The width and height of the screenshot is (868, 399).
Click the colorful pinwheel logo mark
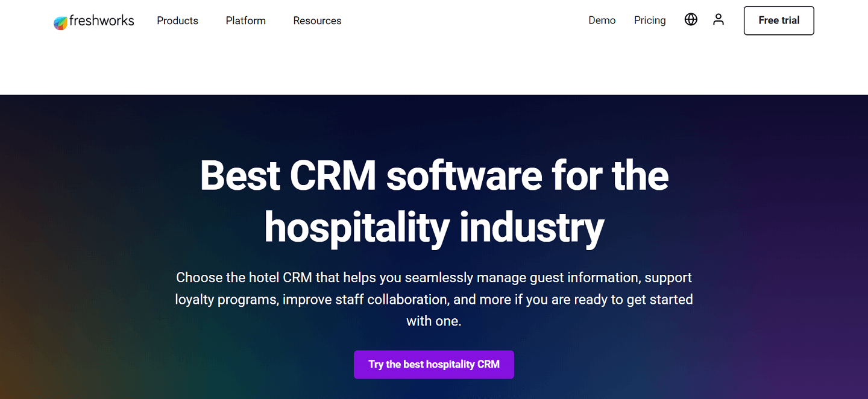tap(60, 22)
